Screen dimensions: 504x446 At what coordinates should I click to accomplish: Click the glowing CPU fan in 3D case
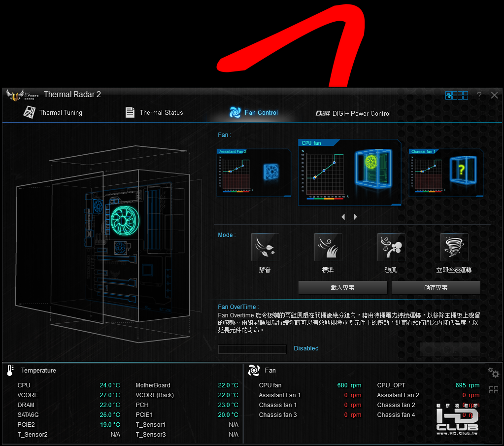point(125,220)
